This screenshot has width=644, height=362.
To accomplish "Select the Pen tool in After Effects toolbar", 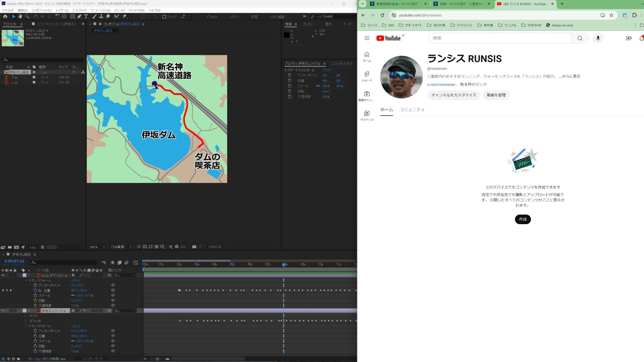I will coord(79,16).
